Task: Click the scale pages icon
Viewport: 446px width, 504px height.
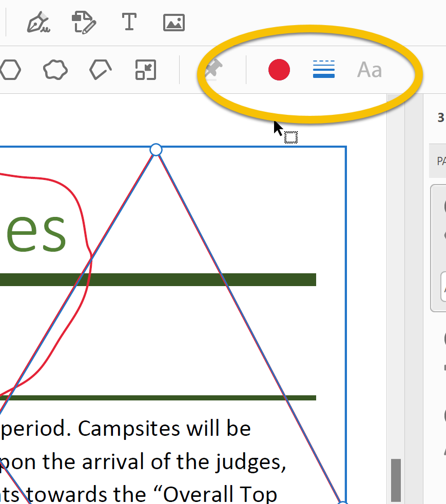Action: [144, 70]
